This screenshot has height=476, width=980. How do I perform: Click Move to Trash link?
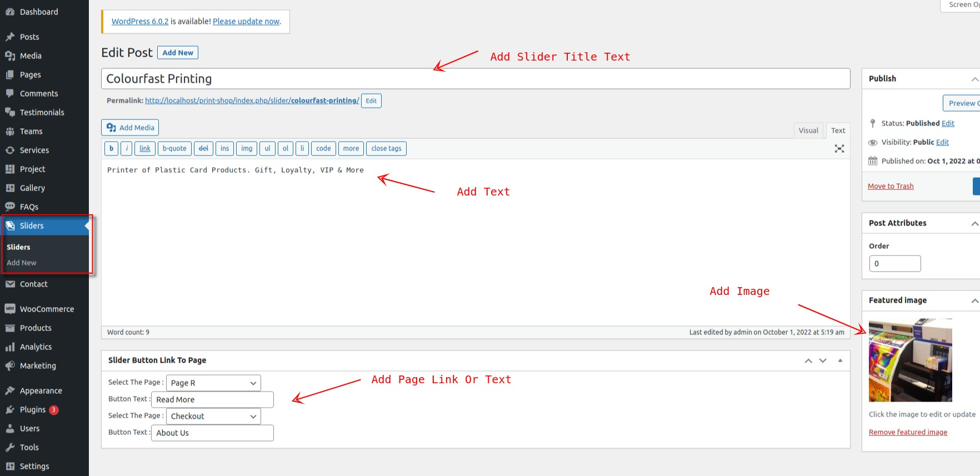[891, 186]
